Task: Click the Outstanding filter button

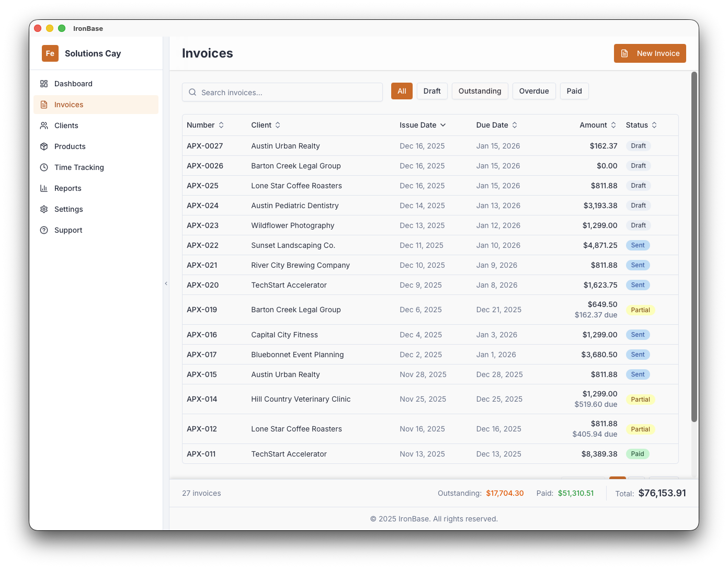Action: pyautogui.click(x=480, y=90)
